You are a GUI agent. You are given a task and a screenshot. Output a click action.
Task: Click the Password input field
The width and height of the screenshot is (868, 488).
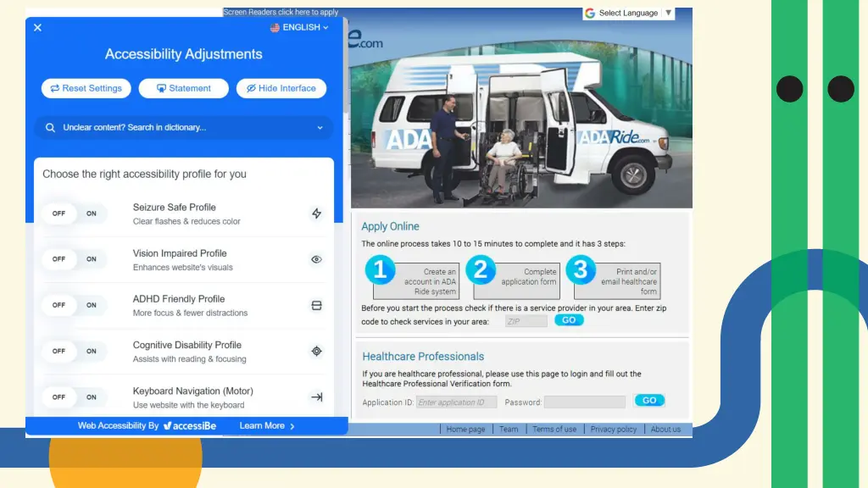(585, 402)
